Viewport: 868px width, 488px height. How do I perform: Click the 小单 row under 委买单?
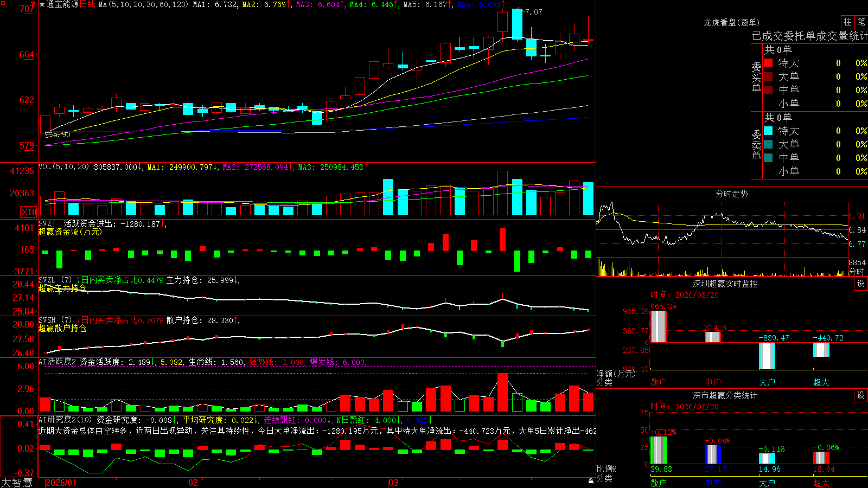815,104
